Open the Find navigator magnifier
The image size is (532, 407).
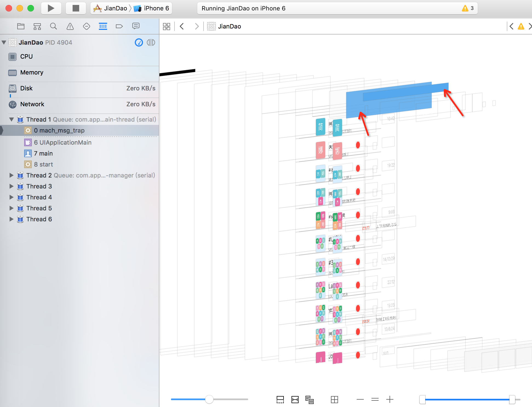(53, 26)
